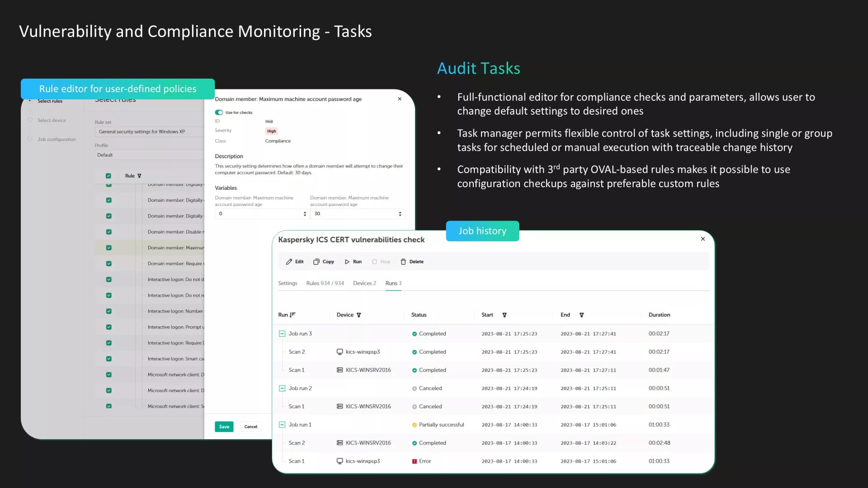
Task: Open the Rule set dropdown for Windows XP
Action: point(149,132)
